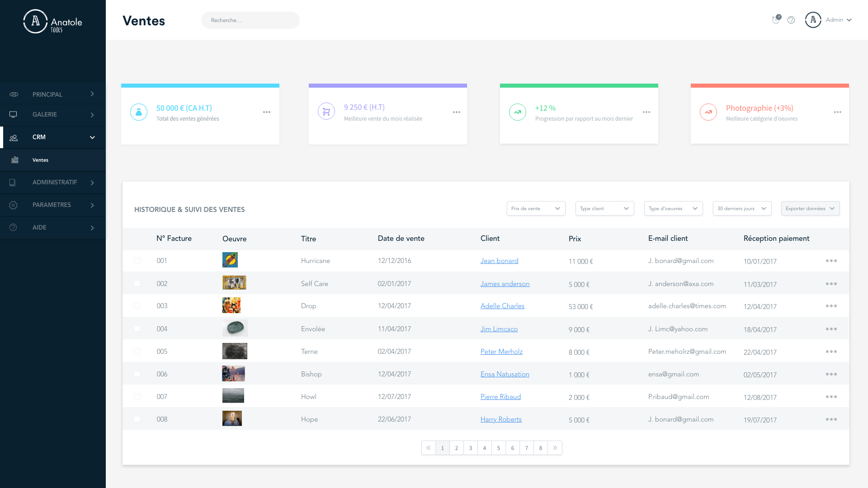868x488 pixels.
Task: Open the Admin account dropdown
Action: (838, 20)
